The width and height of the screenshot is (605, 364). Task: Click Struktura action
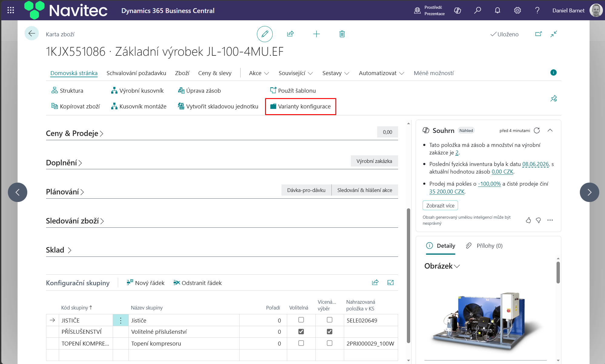click(67, 91)
